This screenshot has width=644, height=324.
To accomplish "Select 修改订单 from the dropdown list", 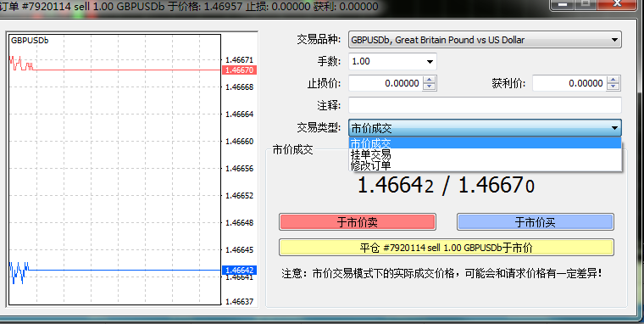I will 485,165.
